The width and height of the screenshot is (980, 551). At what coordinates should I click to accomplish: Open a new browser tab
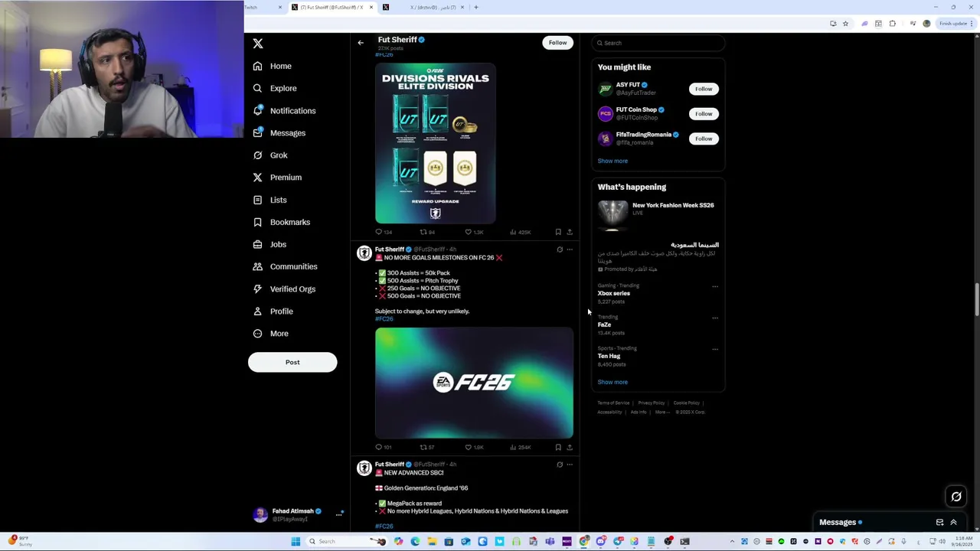(x=476, y=7)
